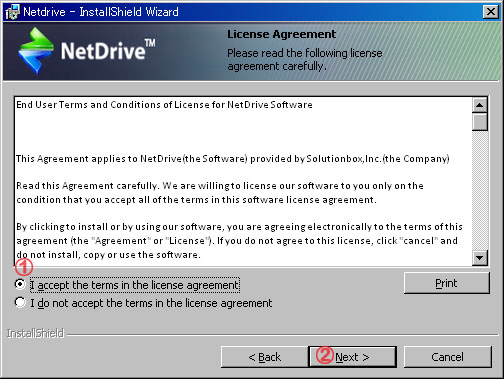Close the InstallShield Wizard window
Image resolution: width=504 pixels, height=379 pixels.
491,12
